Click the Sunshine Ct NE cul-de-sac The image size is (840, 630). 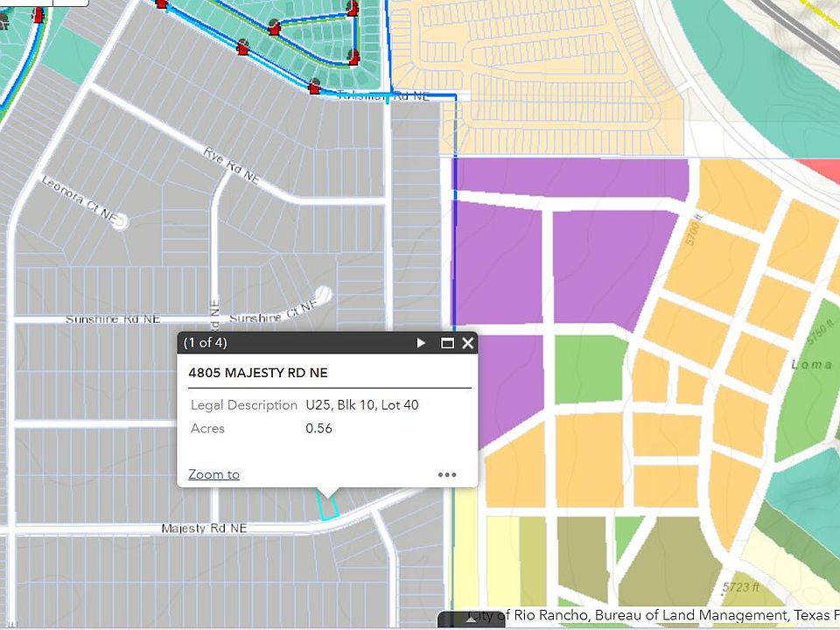(323, 293)
